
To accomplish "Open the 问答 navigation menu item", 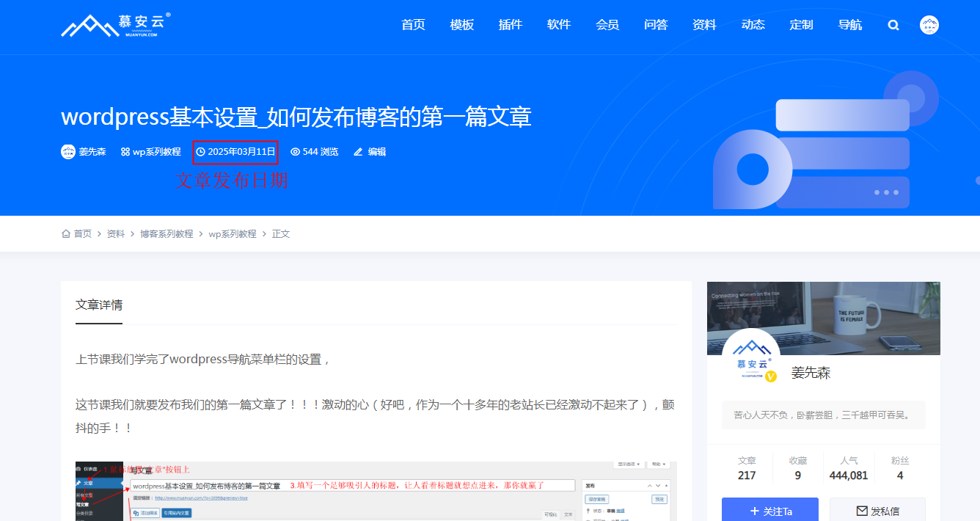I will click(x=656, y=25).
